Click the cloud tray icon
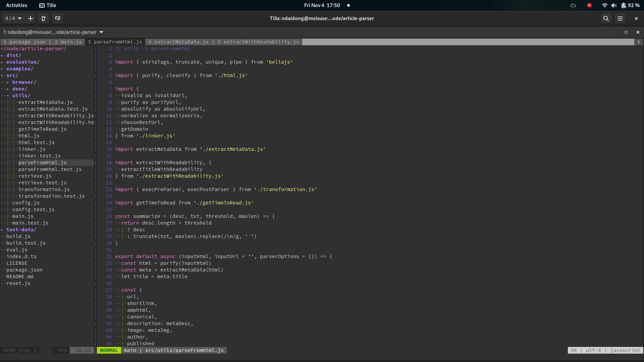The width and height of the screenshot is (644, 362). coord(573,5)
